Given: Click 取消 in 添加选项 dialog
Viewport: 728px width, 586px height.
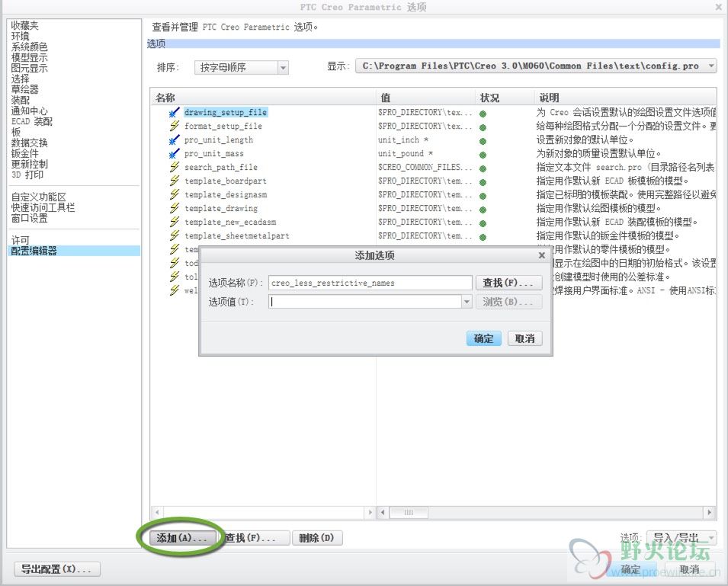Looking at the screenshot, I should click(x=524, y=338).
